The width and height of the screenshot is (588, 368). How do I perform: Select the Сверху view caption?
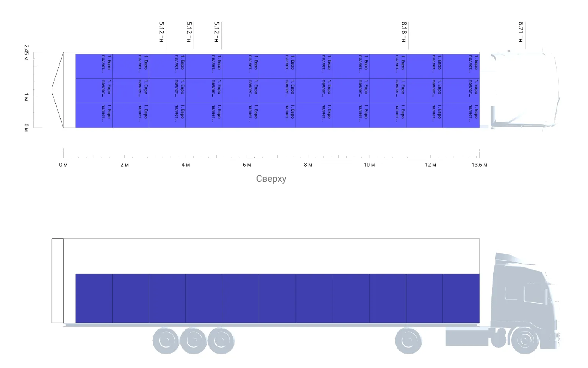pos(271,179)
